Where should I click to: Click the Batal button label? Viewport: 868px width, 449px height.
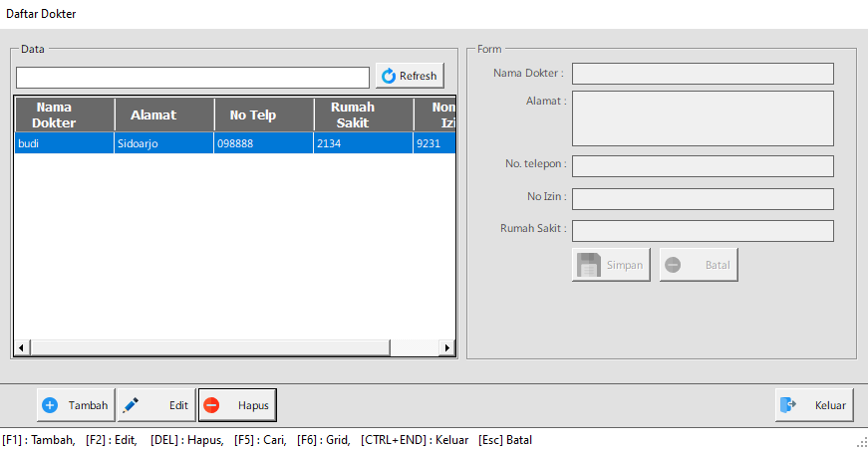(718, 265)
